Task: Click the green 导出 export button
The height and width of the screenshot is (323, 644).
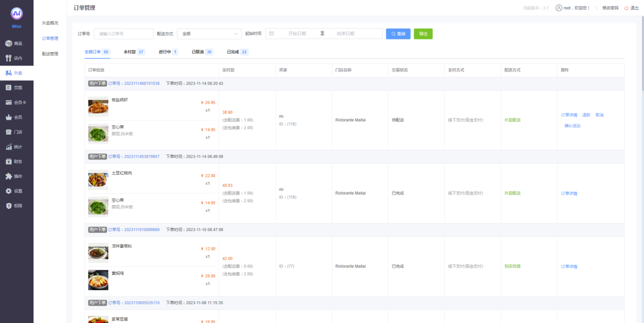Action: tap(423, 34)
